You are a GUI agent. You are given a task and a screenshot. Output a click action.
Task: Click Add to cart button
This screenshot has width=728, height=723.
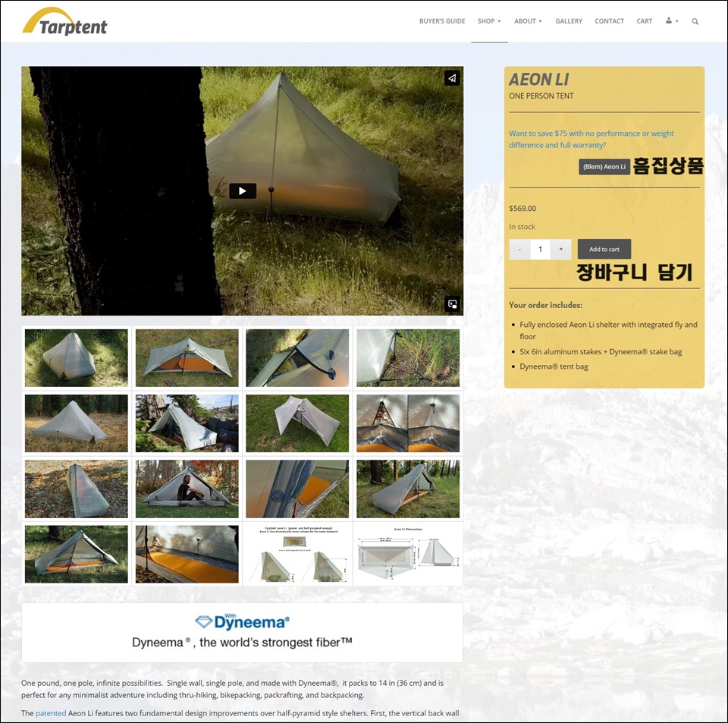coord(604,250)
